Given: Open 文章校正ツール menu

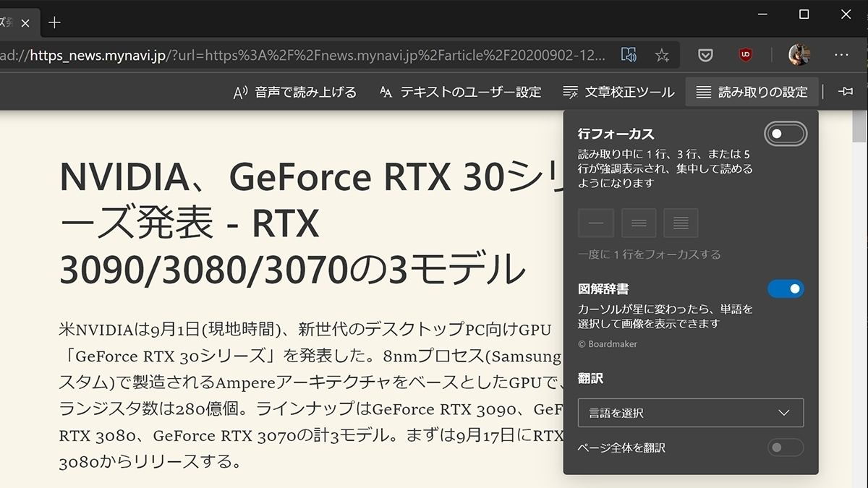Looking at the screenshot, I should pyautogui.click(x=618, y=92).
